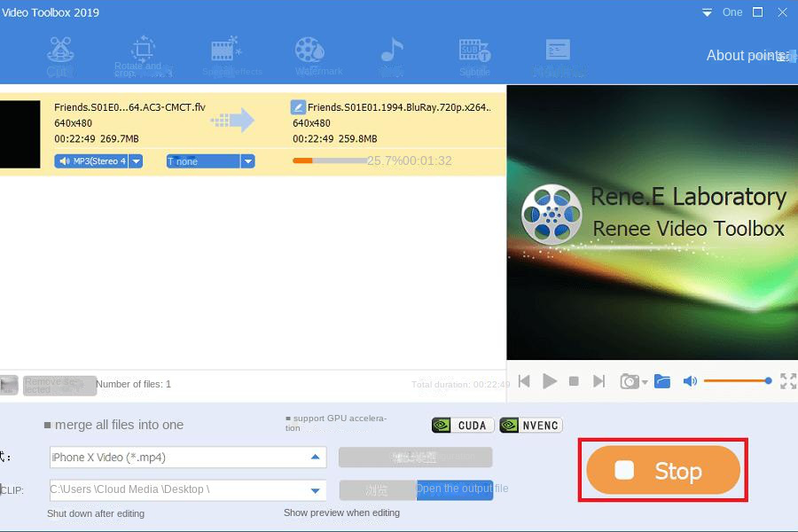This screenshot has height=532, width=798.
Task: Click Open the output file button
Action: pyautogui.click(x=455, y=489)
